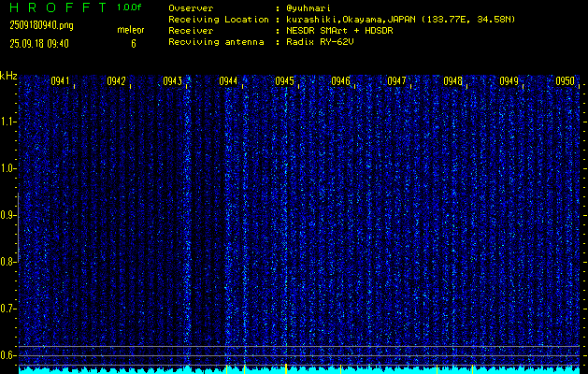Click the meteor label

pyautogui.click(x=131, y=30)
